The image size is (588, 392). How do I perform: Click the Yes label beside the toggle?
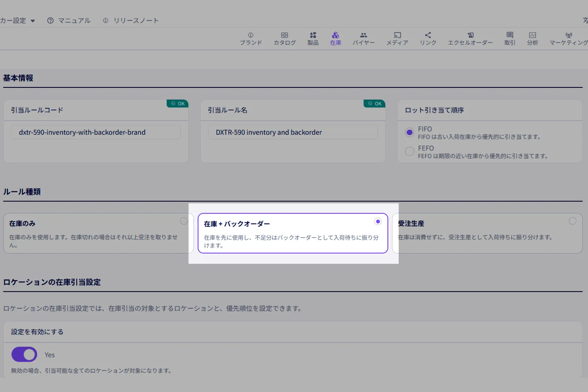point(50,355)
